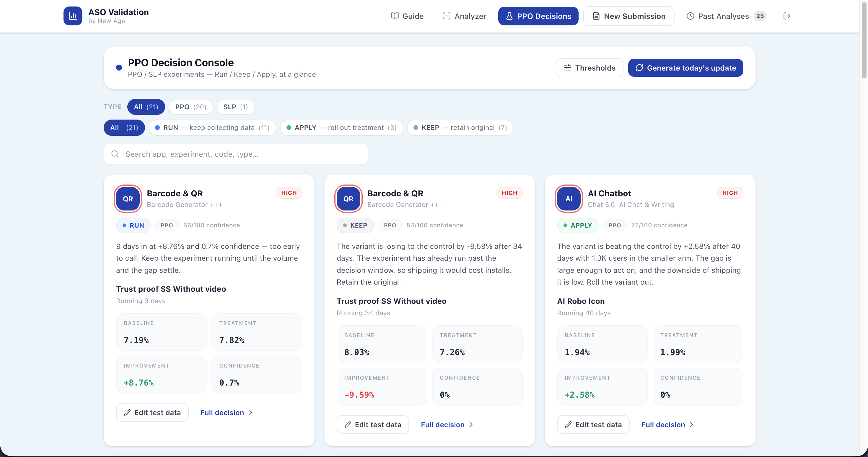Click the page vertical scrollbar
The image size is (868, 457).
tap(864, 40)
